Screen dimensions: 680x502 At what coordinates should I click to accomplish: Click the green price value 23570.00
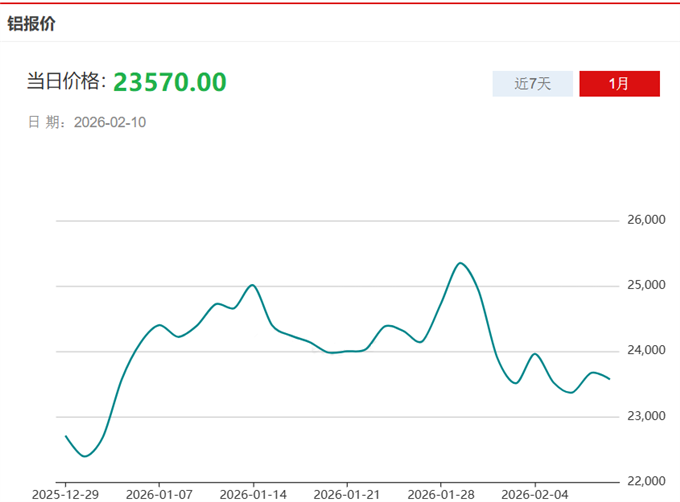pos(169,82)
